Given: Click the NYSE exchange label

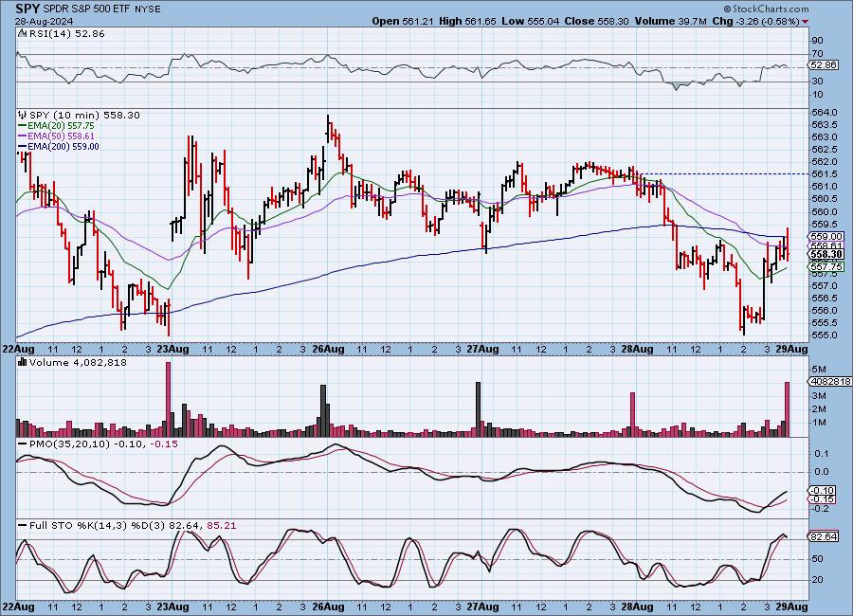Looking at the screenshot, I should 147,9.
